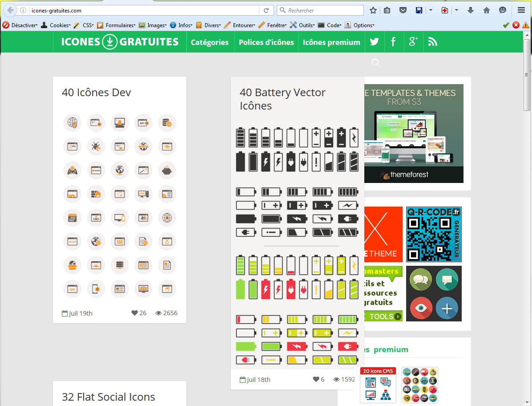Click the vertical page scrollbar thumb
The image size is (532, 406).
527,75
